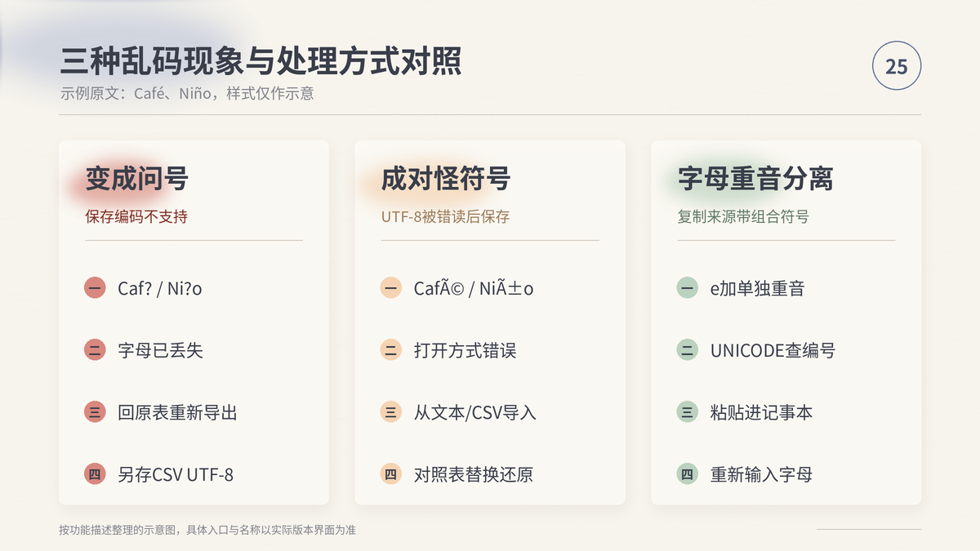
Task: Click the green bullet three beside 粘贴进记事本
Action: point(688,412)
